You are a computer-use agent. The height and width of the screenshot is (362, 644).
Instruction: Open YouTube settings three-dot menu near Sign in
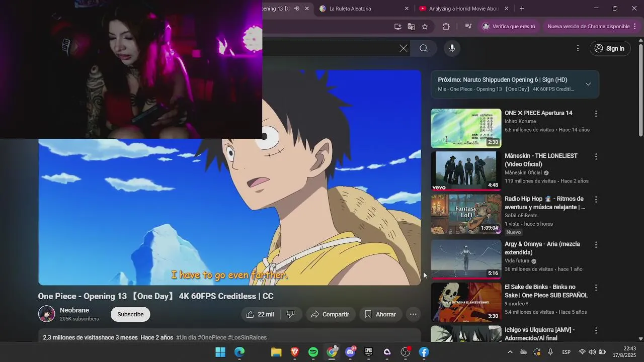578,48
